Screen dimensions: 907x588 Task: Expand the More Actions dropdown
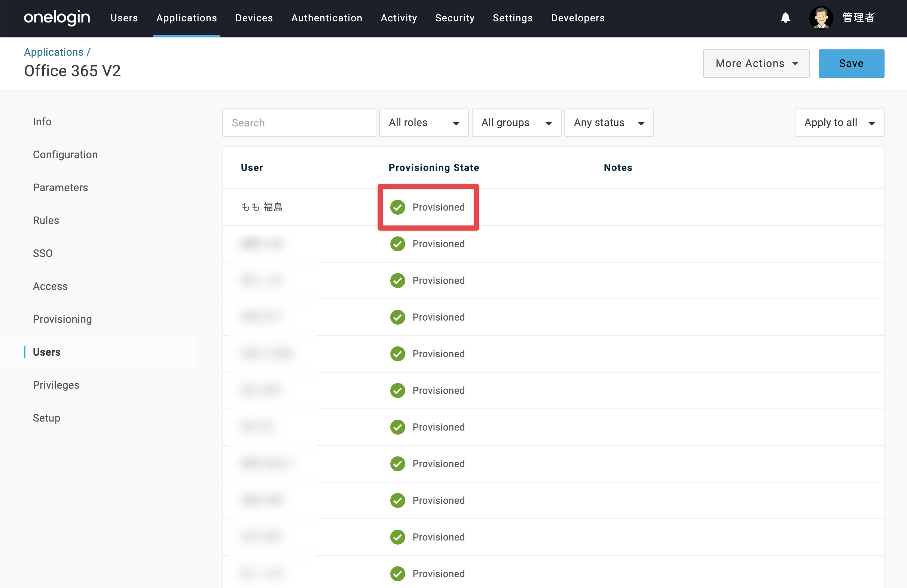click(756, 63)
